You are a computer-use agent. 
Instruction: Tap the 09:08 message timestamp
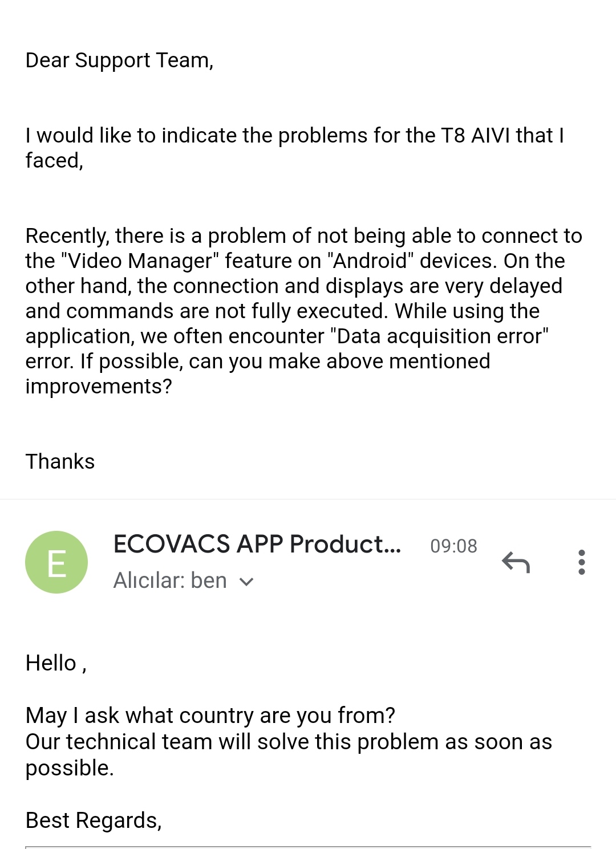tap(453, 546)
